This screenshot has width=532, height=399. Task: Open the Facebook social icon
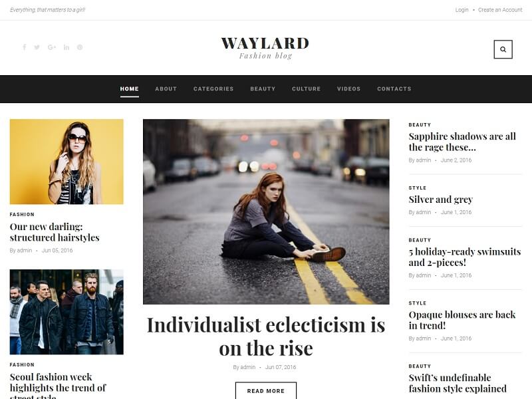click(x=25, y=47)
